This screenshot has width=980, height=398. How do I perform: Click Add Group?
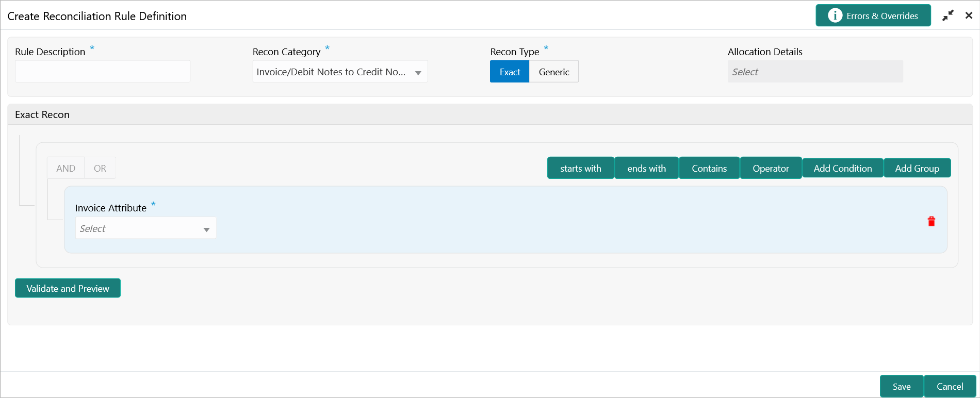click(917, 168)
